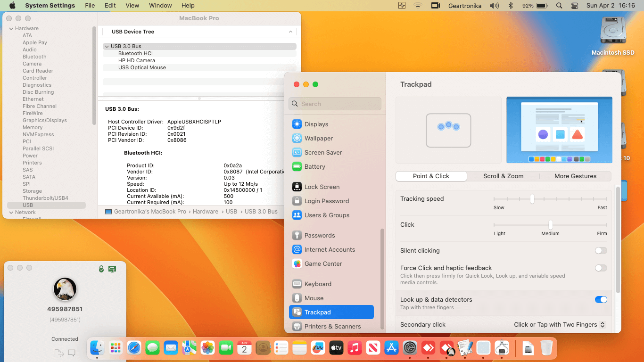The image size is (644, 362).
Task: Open the Music app in the Dock
Action: tap(355, 348)
